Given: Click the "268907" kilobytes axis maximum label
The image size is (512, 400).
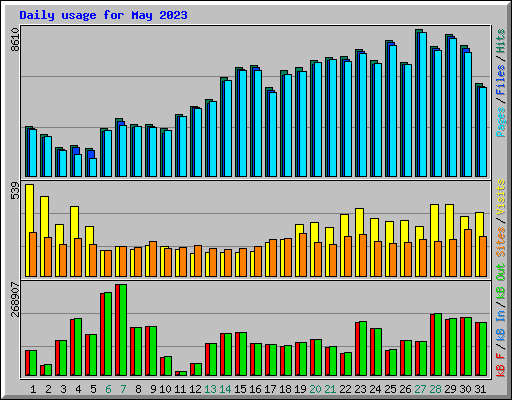Looking at the screenshot, I should click(15, 299).
